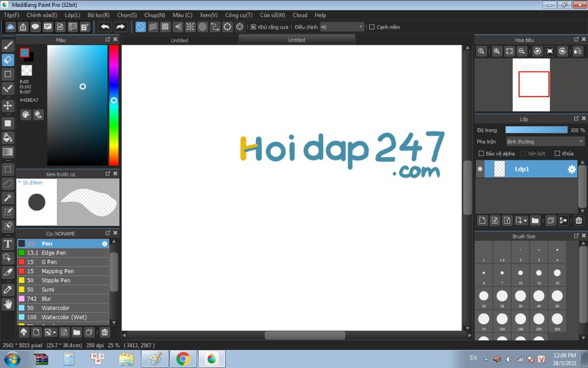Undock the Brush Size panel
Viewport: 588px width, 368px height.
[577, 236]
